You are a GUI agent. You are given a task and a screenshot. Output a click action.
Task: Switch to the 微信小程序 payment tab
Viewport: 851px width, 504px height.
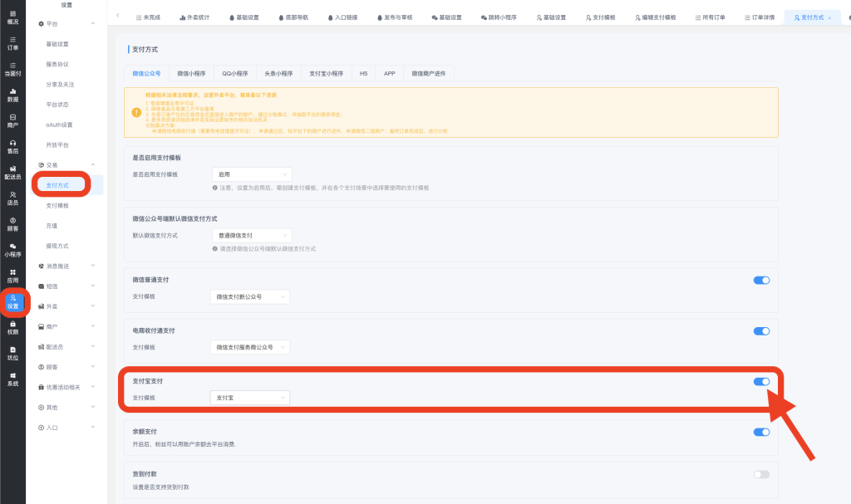[x=192, y=74]
